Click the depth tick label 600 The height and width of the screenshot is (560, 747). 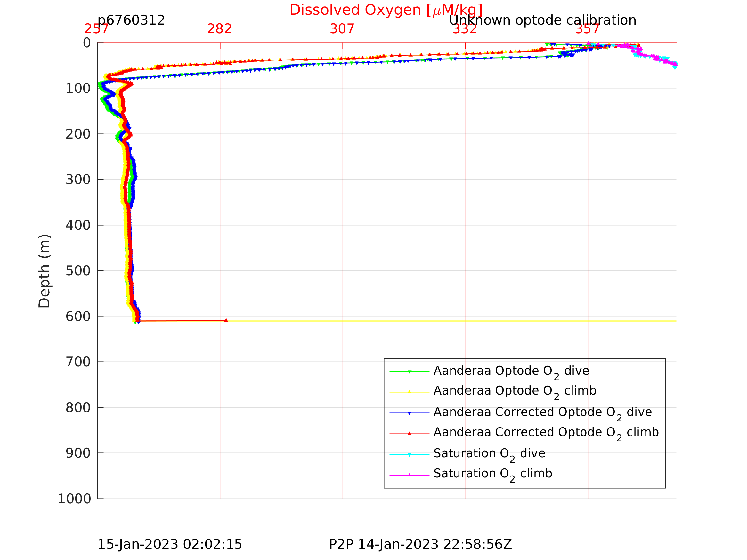[x=78, y=316]
